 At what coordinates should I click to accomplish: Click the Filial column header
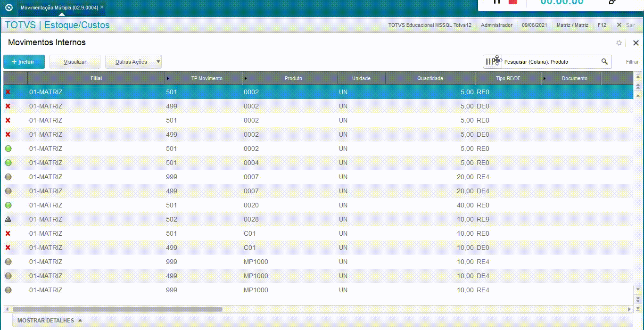click(96, 78)
